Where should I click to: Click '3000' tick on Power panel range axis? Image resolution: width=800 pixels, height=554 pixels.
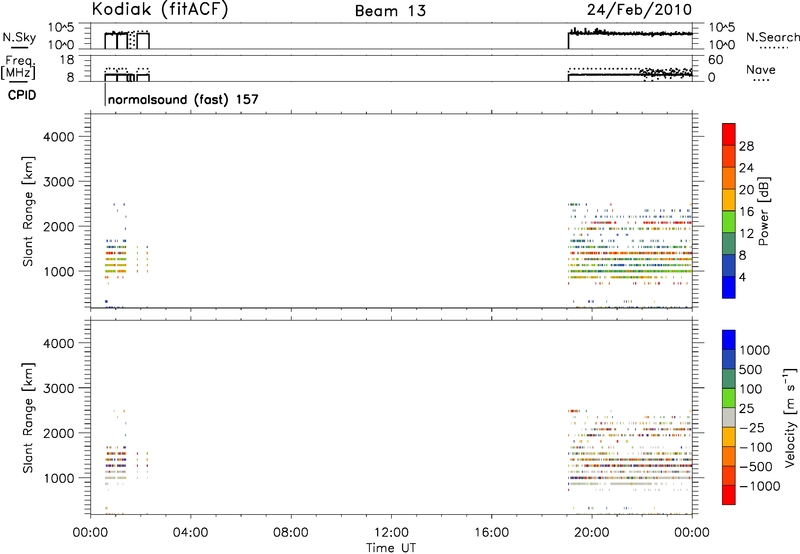(59, 182)
